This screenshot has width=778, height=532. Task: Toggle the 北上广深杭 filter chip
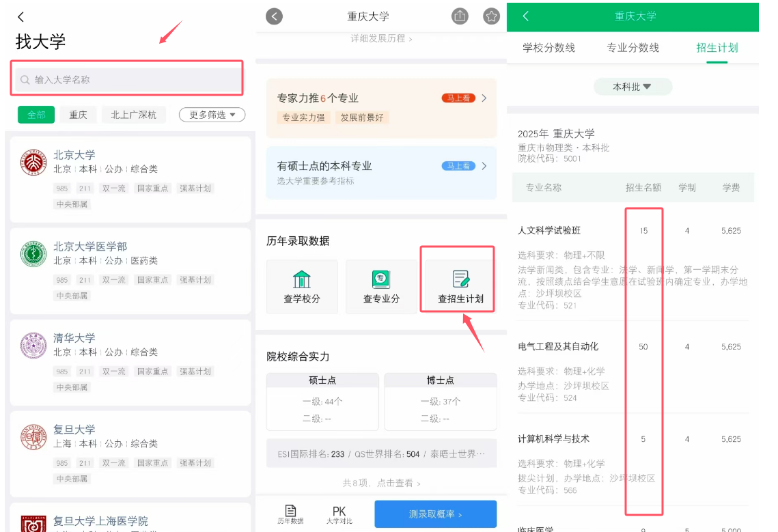[x=134, y=115]
